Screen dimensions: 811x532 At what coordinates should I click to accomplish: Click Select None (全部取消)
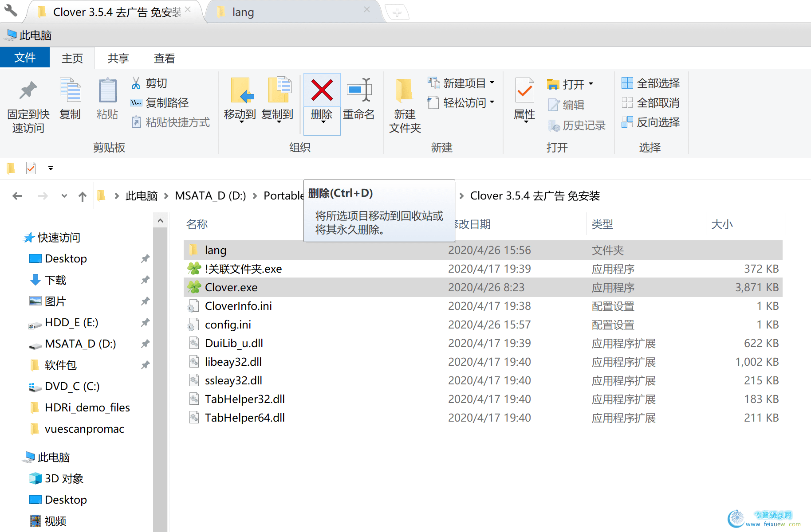(650, 102)
